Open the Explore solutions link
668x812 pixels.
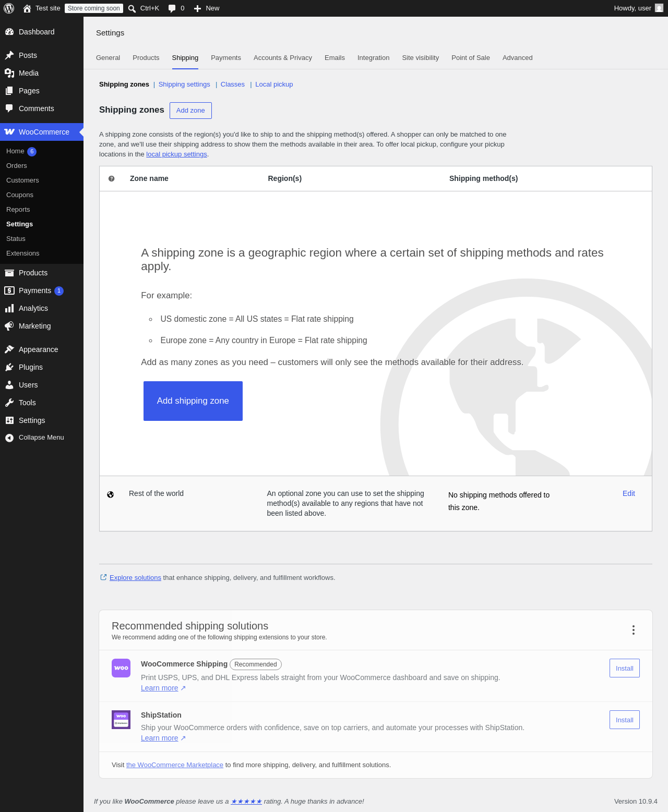[x=135, y=578]
